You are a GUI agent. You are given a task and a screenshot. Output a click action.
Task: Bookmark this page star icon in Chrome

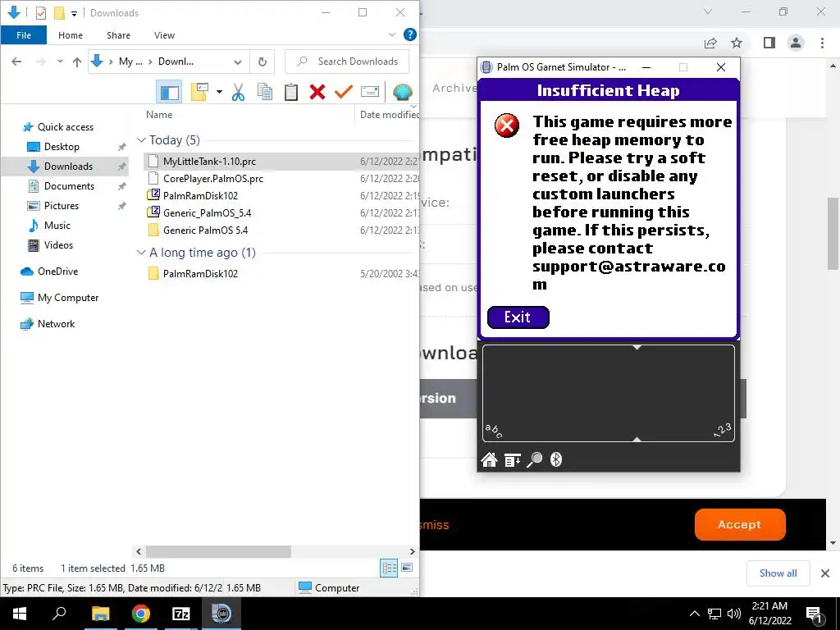click(737, 43)
